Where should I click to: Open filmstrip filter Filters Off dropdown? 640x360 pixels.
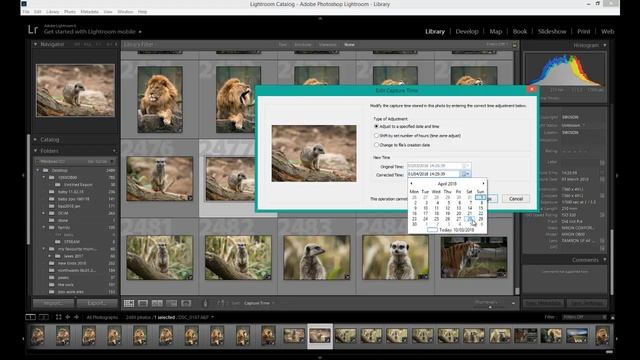coord(584,317)
